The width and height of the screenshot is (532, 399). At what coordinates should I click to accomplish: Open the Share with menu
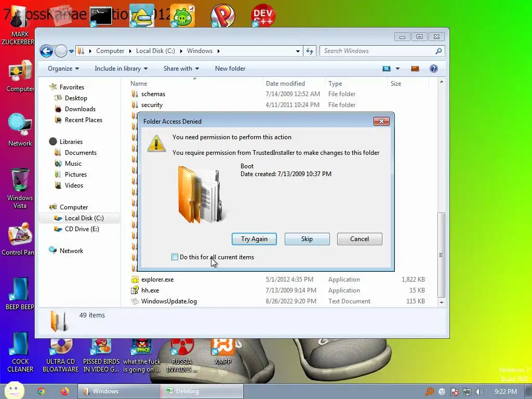pos(181,69)
